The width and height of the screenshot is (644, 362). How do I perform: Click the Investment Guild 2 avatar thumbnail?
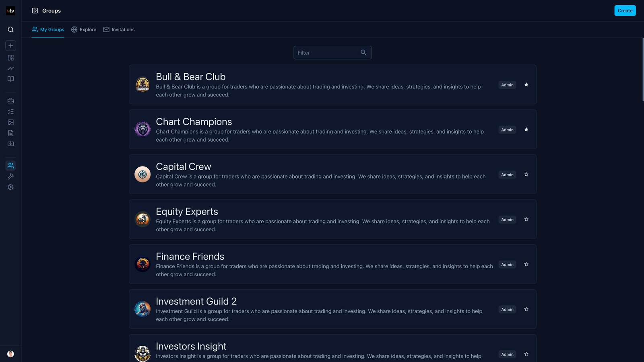click(142, 309)
